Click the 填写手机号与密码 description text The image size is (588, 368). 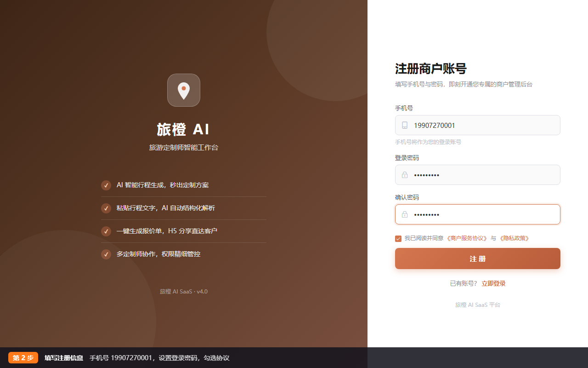(x=464, y=85)
